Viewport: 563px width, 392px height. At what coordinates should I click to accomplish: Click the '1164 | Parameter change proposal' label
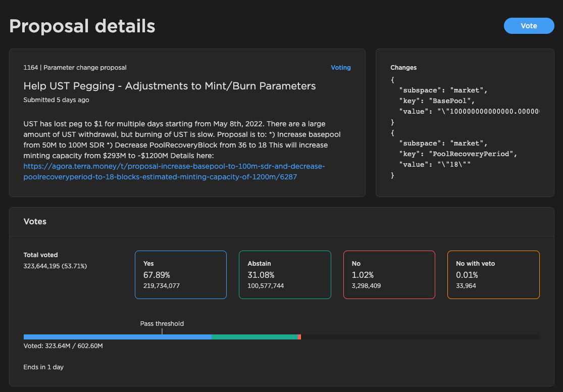pos(75,68)
